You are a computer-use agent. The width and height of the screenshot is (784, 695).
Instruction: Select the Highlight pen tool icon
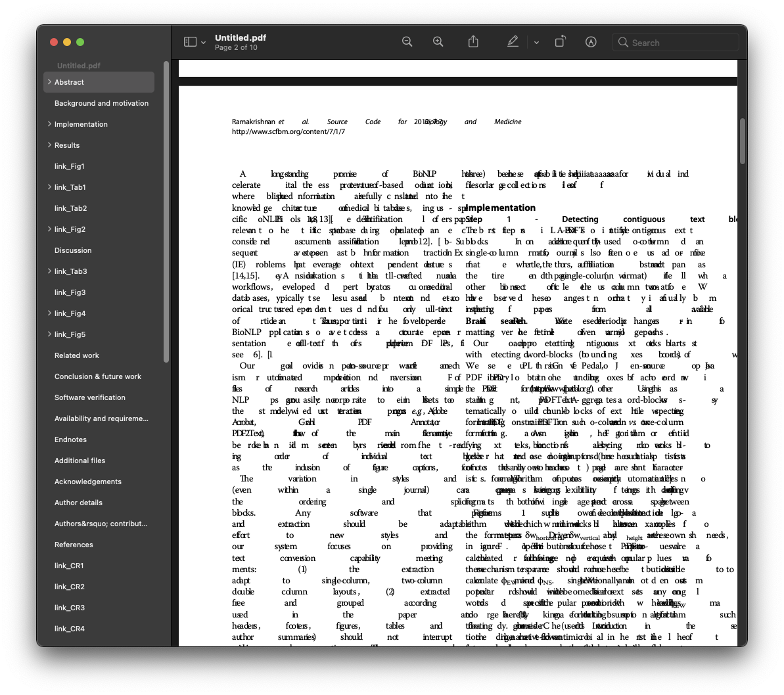(512, 41)
